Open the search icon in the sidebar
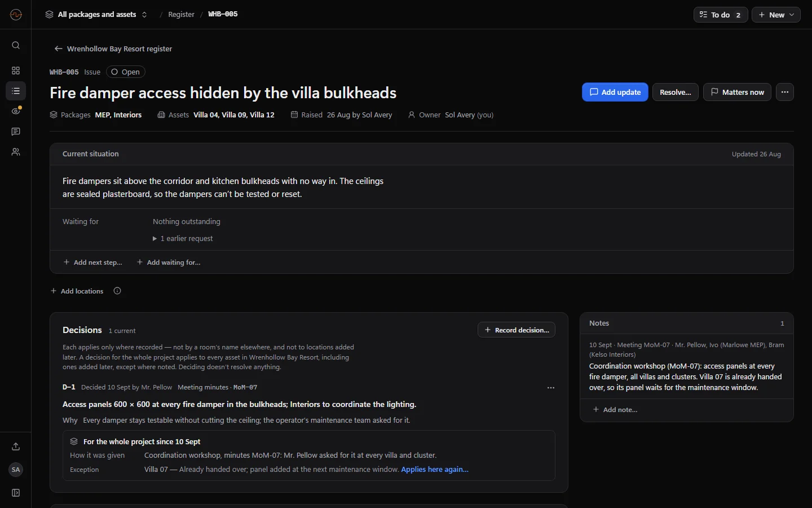 (x=16, y=45)
